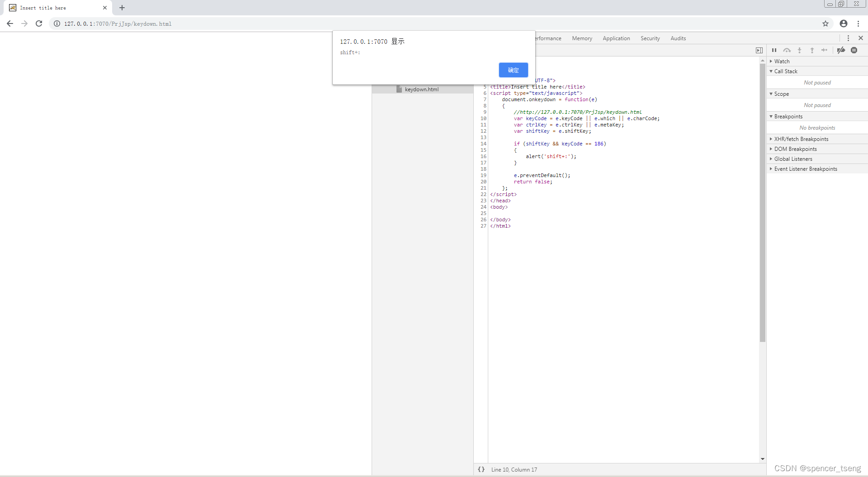
Task: Toggle pause on exceptions
Action: pos(854,50)
